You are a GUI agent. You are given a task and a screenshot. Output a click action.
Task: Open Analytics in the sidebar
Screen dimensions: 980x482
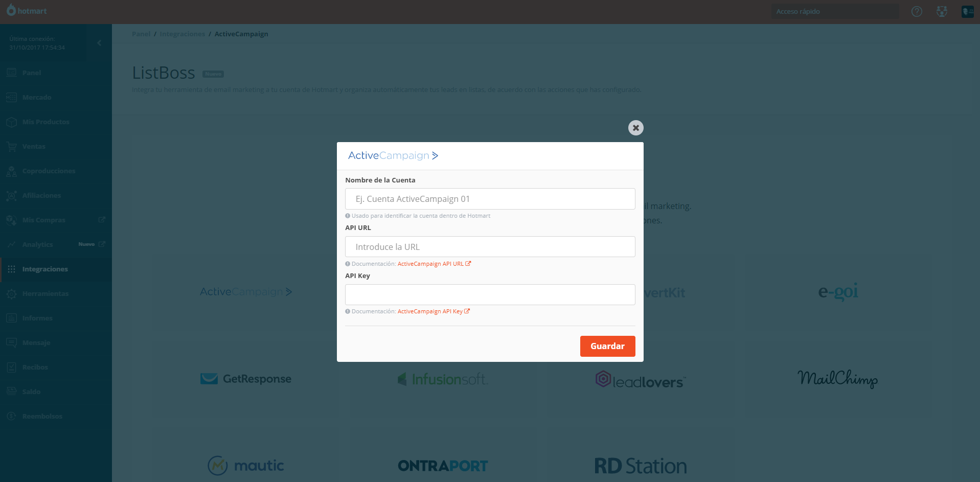(56, 244)
